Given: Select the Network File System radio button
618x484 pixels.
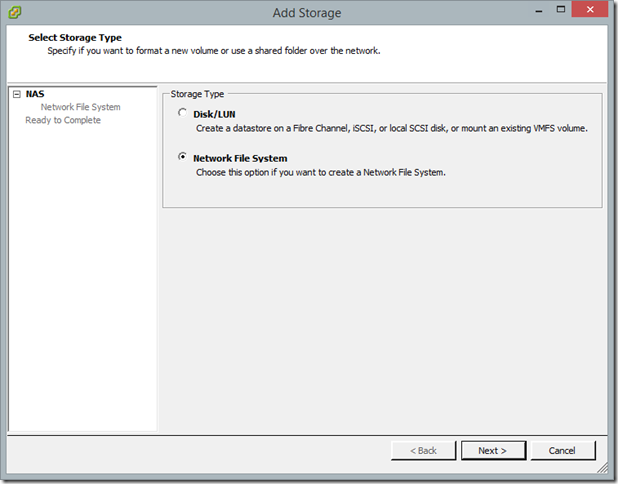Looking at the screenshot, I should coord(182,157).
